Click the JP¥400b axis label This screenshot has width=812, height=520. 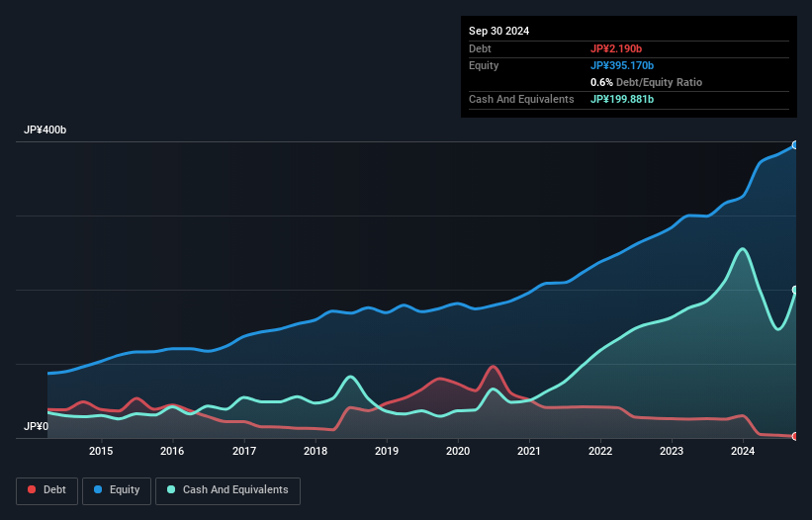tap(45, 130)
